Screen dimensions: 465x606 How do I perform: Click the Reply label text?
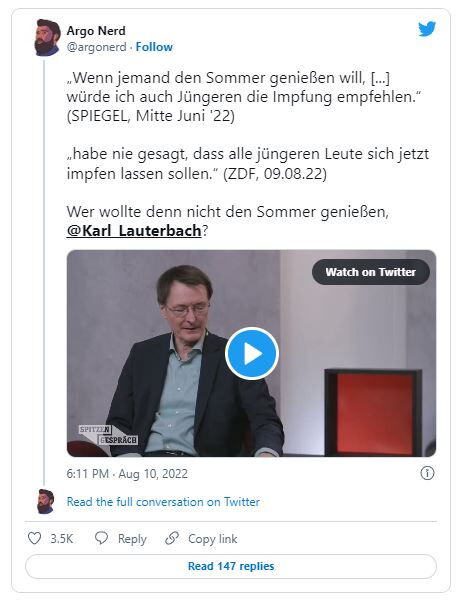pos(132,539)
